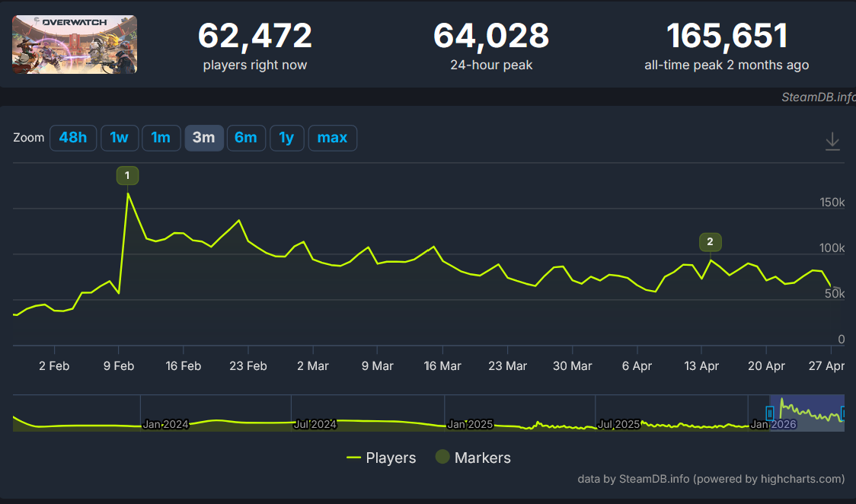This screenshot has height=504, width=856.
Task: Click chart marker 1 flag
Action: click(127, 176)
